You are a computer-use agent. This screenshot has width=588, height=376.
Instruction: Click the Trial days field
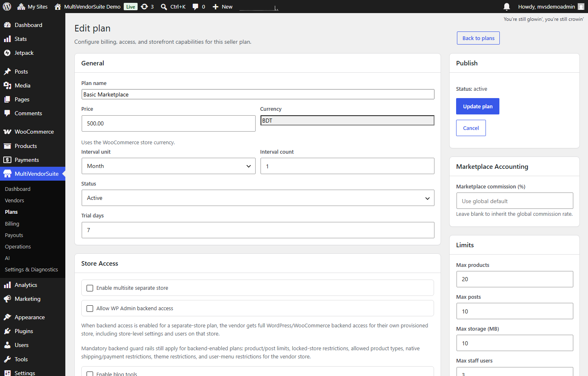(258, 230)
